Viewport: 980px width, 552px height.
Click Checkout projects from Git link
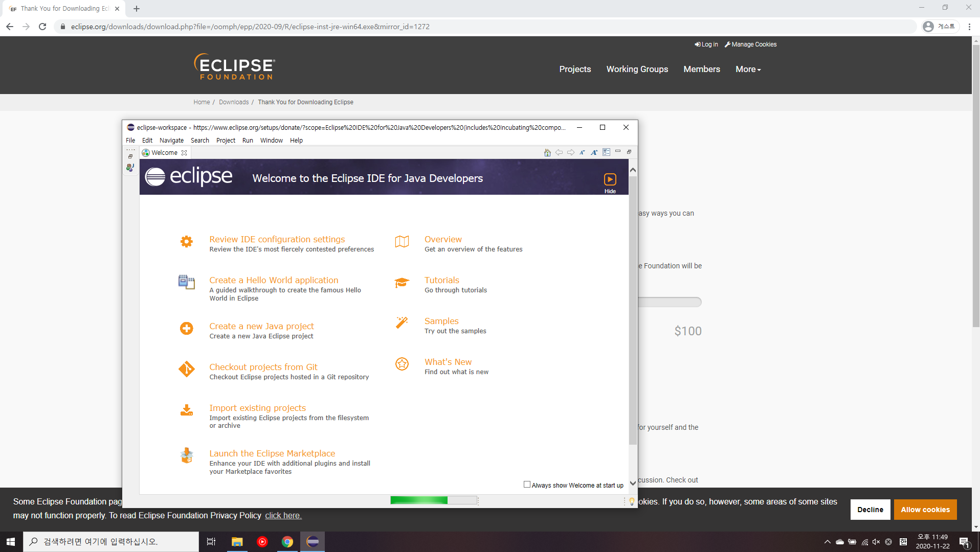pos(263,367)
